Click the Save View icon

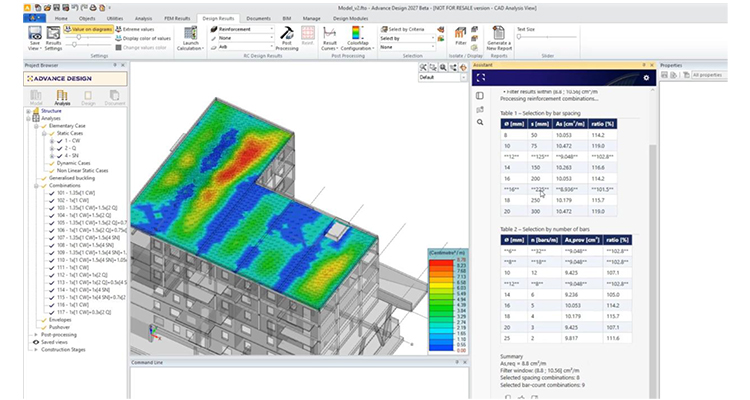point(35,34)
